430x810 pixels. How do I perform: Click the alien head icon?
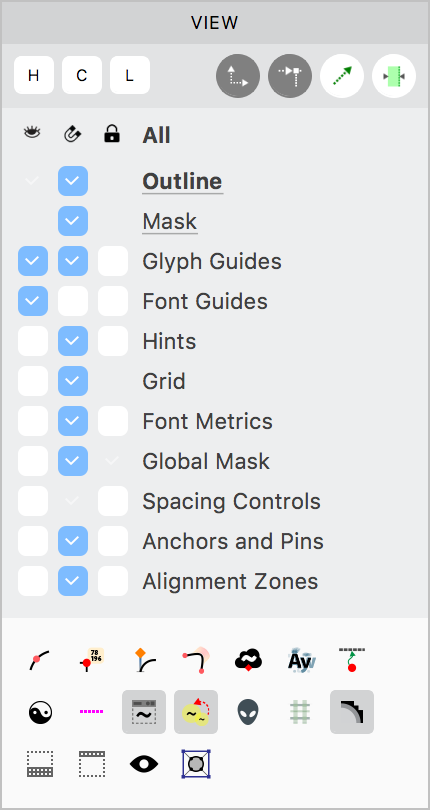pyautogui.click(x=249, y=712)
